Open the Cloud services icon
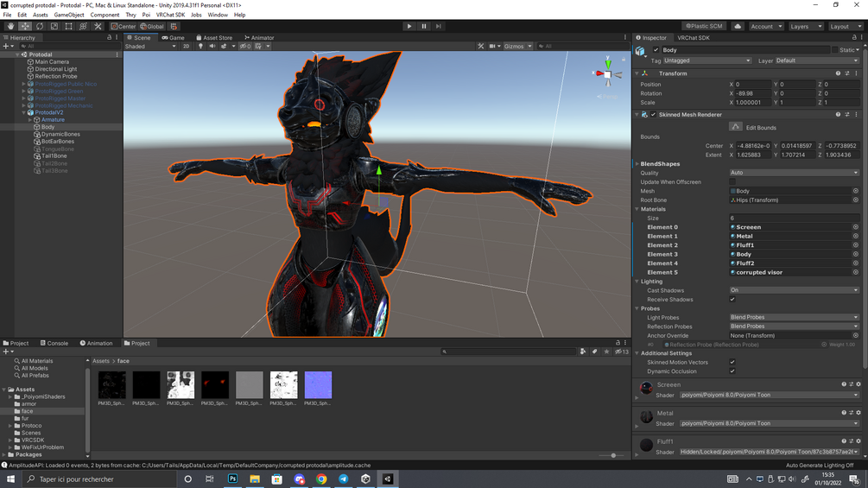 (738, 26)
